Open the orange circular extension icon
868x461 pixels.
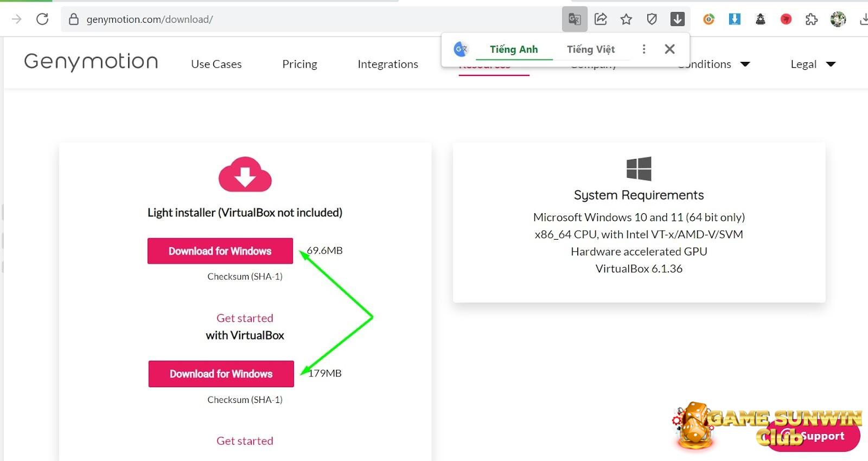tap(709, 20)
